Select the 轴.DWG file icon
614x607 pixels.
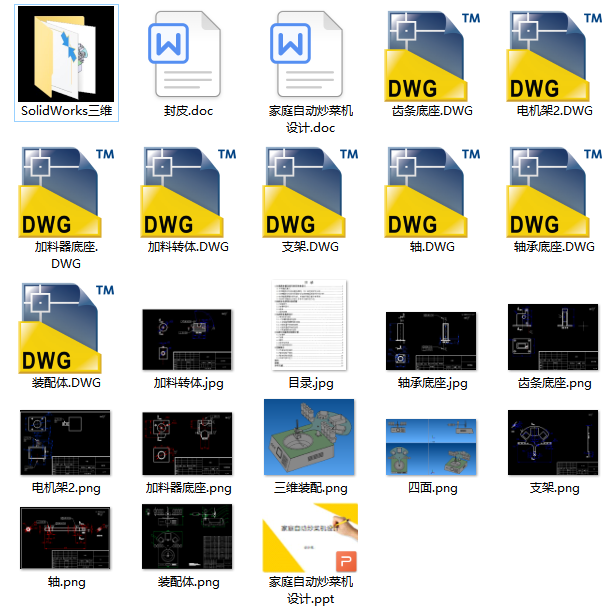click(432, 192)
